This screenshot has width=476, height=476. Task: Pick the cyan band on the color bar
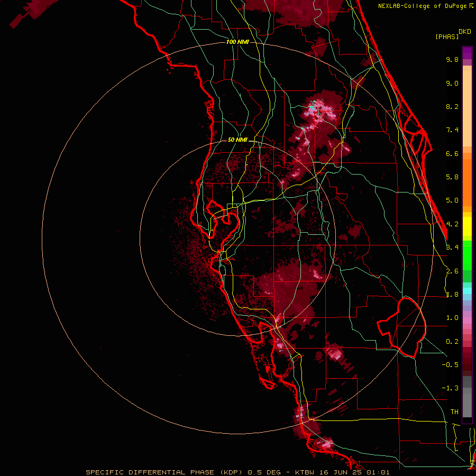(x=467, y=291)
